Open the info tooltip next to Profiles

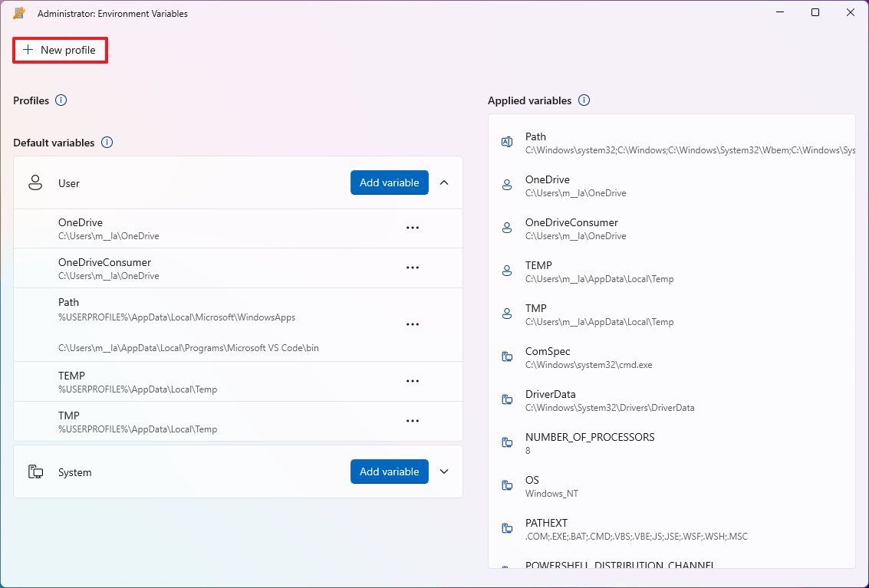(x=61, y=100)
